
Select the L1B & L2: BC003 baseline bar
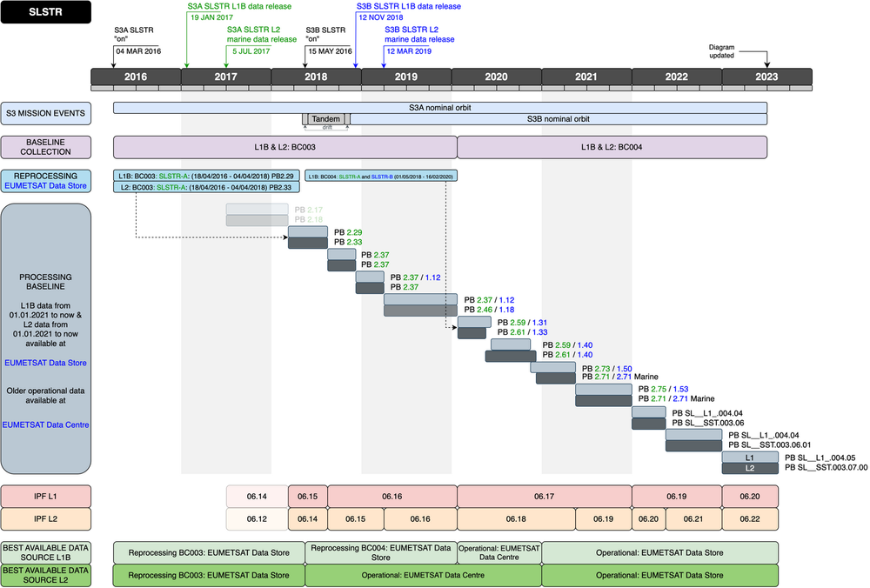284,147
